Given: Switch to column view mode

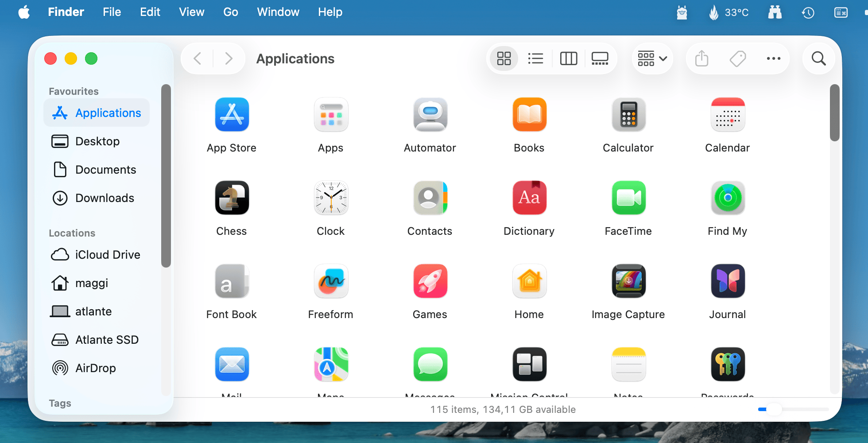Looking at the screenshot, I should coord(568,58).
